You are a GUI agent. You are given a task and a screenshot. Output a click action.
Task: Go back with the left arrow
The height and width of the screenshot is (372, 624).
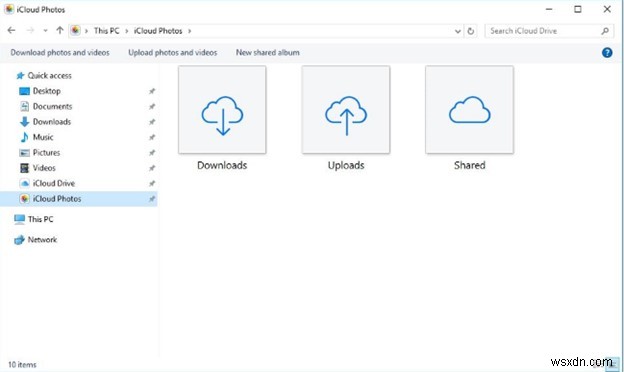12,31
